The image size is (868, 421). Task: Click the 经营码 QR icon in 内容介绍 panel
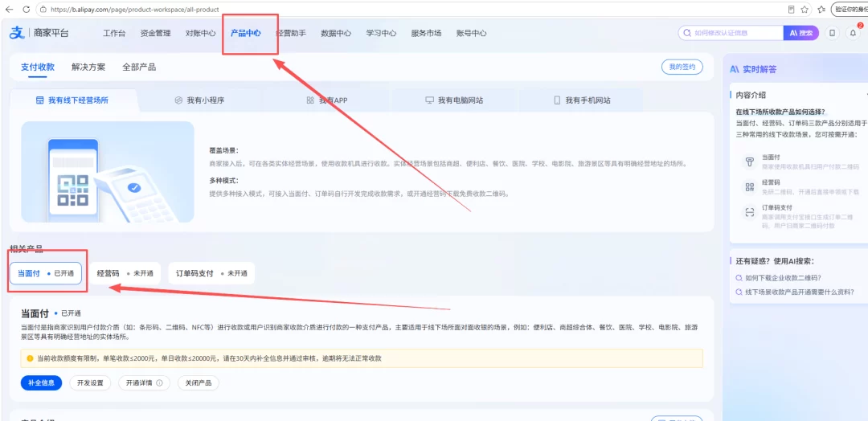[750, 187]
